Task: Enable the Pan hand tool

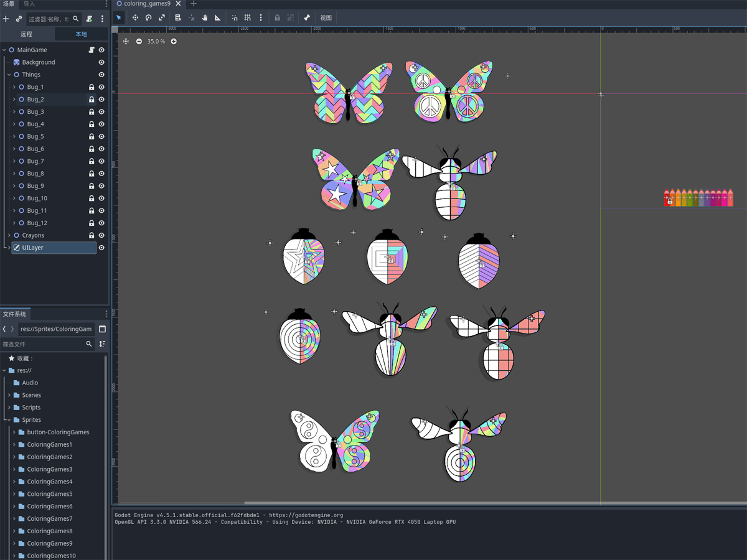Action: 204,18
